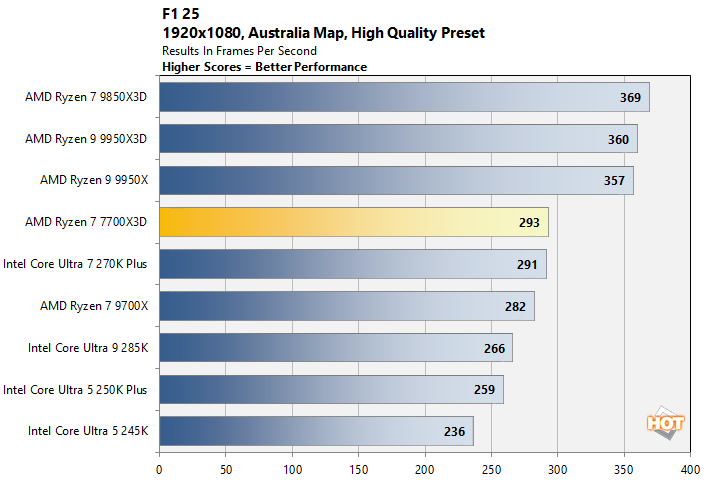This screenshot has height=480, width=708.
Task: Click the 1920x1080 Australia Map subtitle
Action: coord(323,33)
